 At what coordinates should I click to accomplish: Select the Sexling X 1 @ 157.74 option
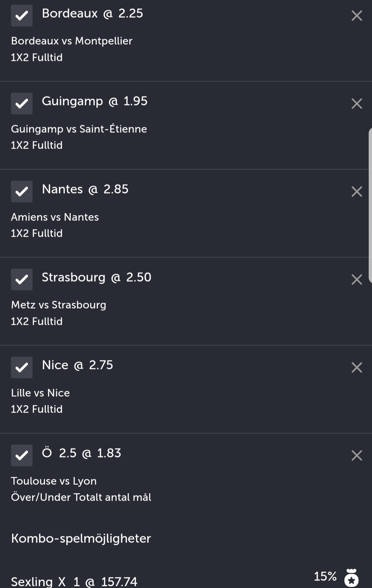(x=74, y=581)
